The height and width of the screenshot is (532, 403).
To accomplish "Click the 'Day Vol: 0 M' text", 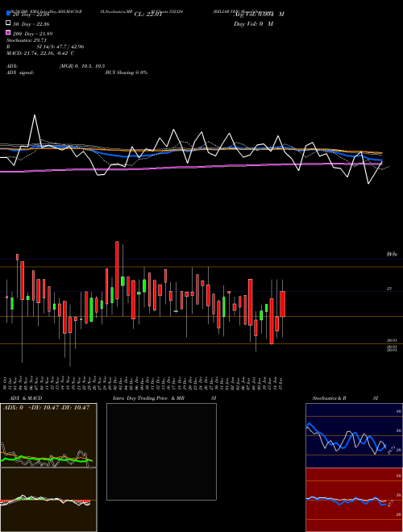I will [x=253, y=23].
